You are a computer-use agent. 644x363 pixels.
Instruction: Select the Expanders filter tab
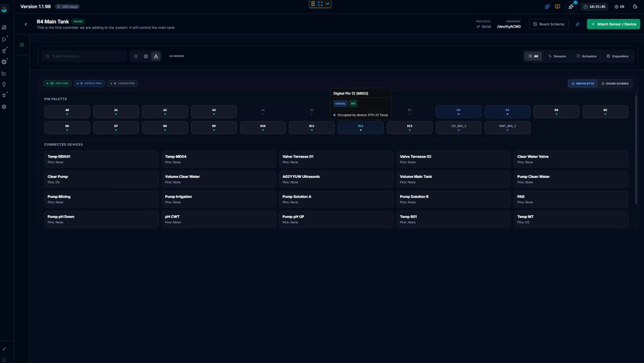[x=618, y=56]
